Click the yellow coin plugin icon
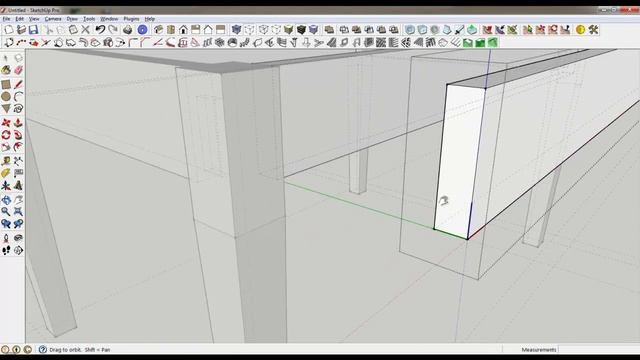 [x=580, y=29]
